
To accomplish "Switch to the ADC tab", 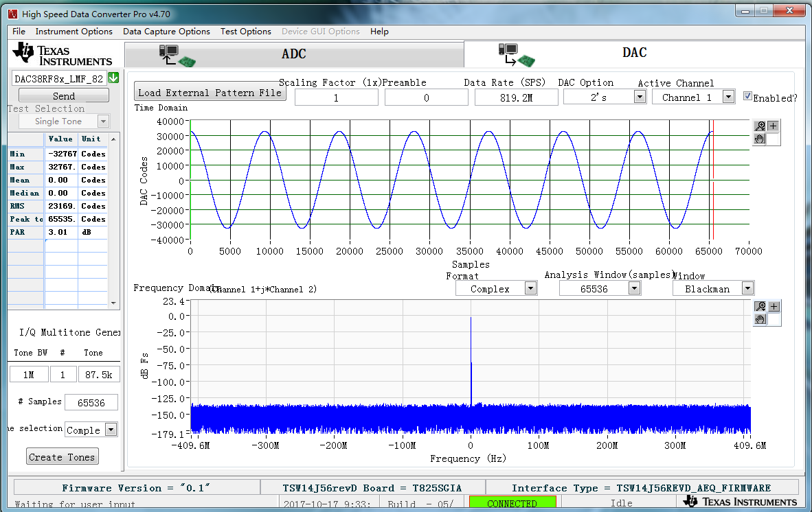I will coord(294,54).
